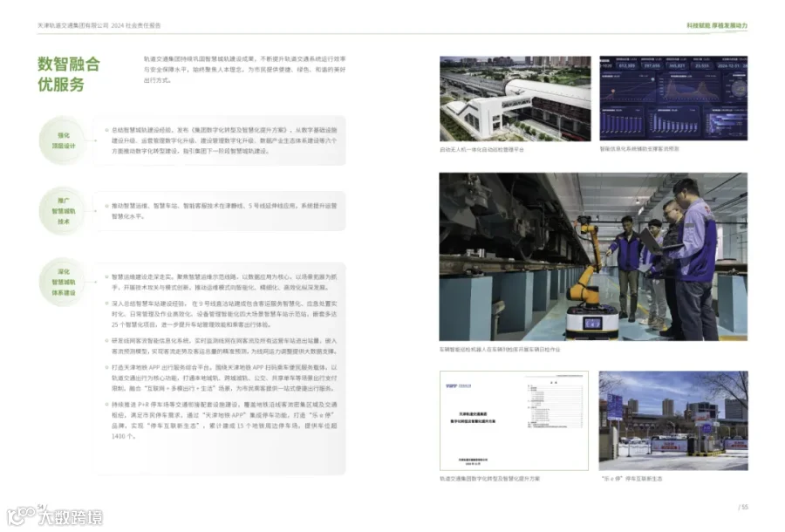Open the large inspection robot workshop photo
The width and height of the screenshot is (785, 532).
point(593,256)
